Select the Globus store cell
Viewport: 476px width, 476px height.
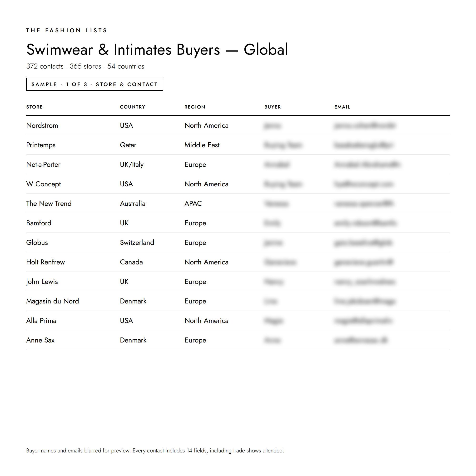tap(37, 243)
